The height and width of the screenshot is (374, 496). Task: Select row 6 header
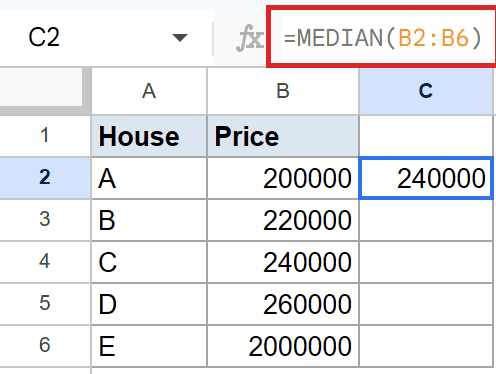(x=45, y=346)
